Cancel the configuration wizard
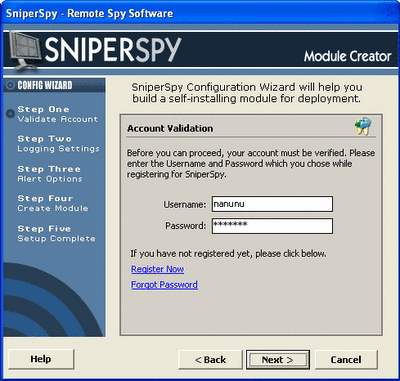 (x=346, y=360)
